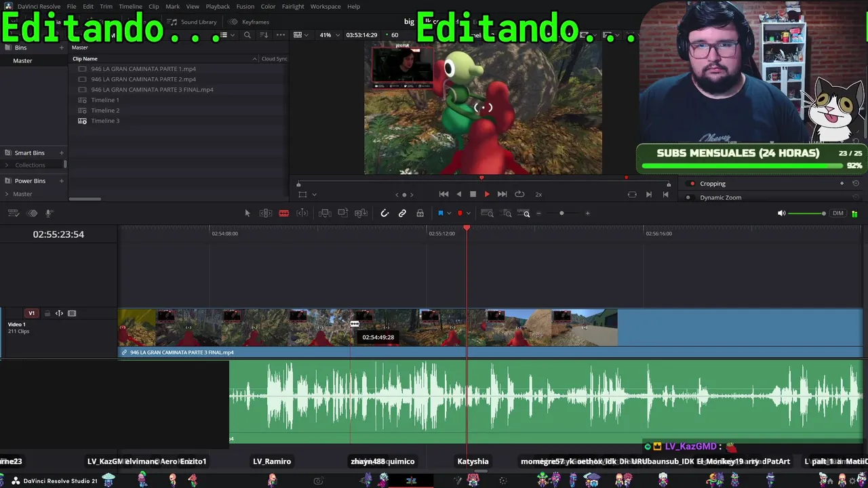Select the arrow Selection Mode tool
Image resolution: width=868 pixels, height=488 pixels.
pyautogui.click(x=248, y=213)
